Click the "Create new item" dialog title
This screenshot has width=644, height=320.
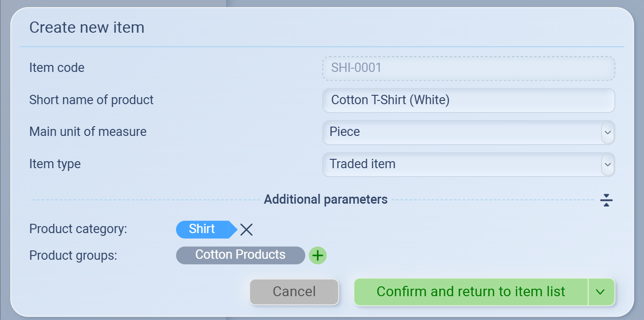(x=87, y=28)
